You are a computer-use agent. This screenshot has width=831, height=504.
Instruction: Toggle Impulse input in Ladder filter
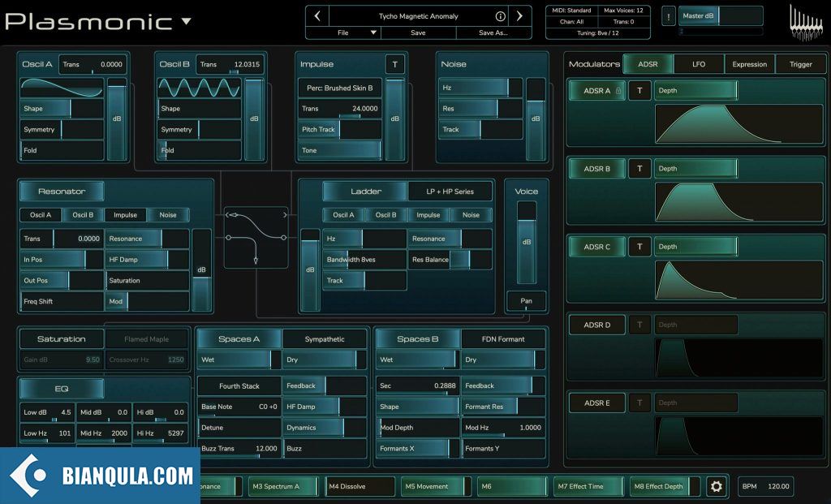coord(428,214)
